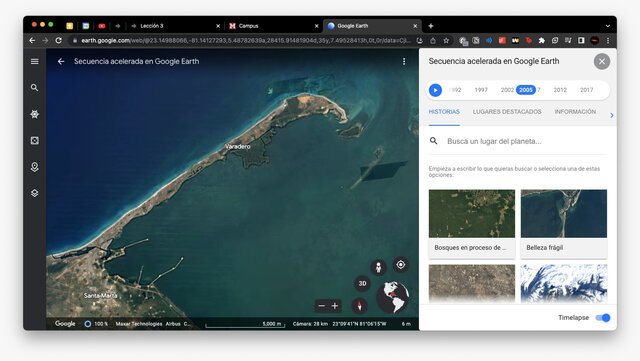Zoom in with the plus button
Viewport: 640px width, 361px height.
[x=335, y=305]
